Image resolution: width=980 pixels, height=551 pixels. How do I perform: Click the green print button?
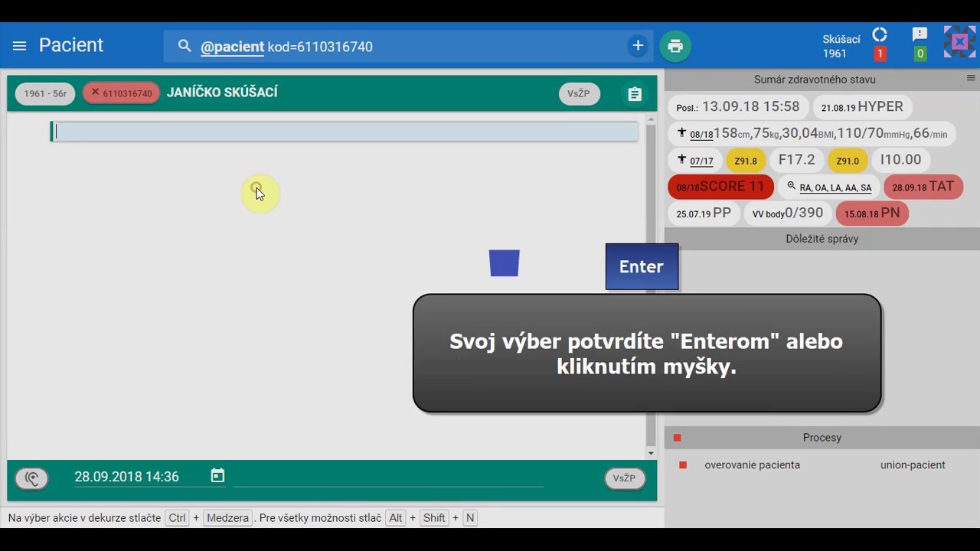(675, 46)
